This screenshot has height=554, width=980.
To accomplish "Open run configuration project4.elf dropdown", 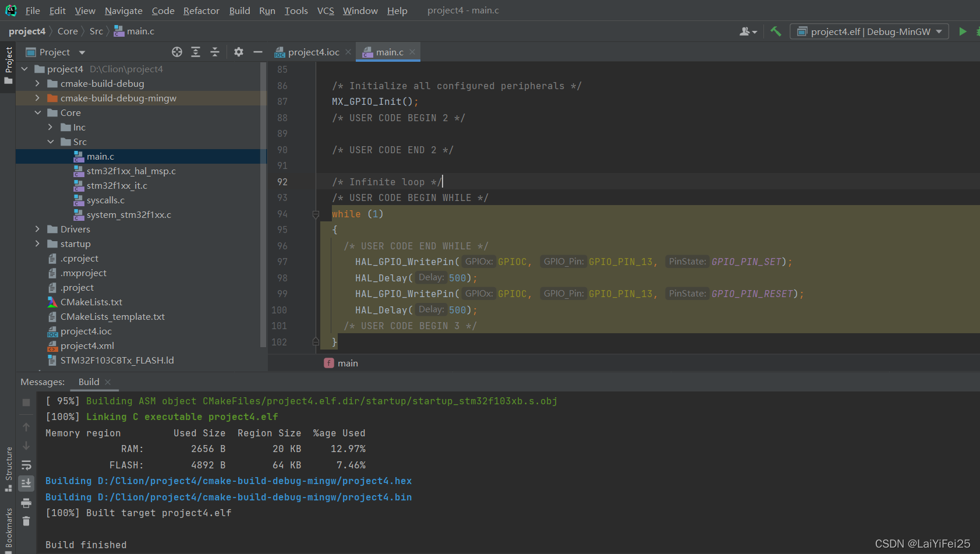I will pyautogui.click(x=869, y=31).
